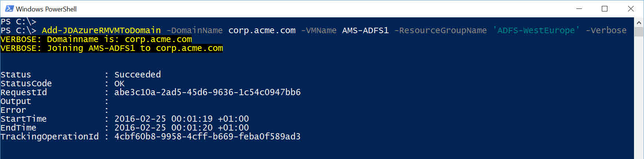Screen dimensions: 644x159
Task: Click the EndTime timestamp value
Action: 181,128
